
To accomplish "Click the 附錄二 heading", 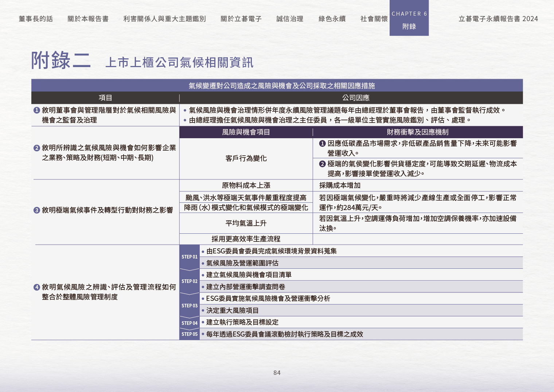I will pos(61,60).
